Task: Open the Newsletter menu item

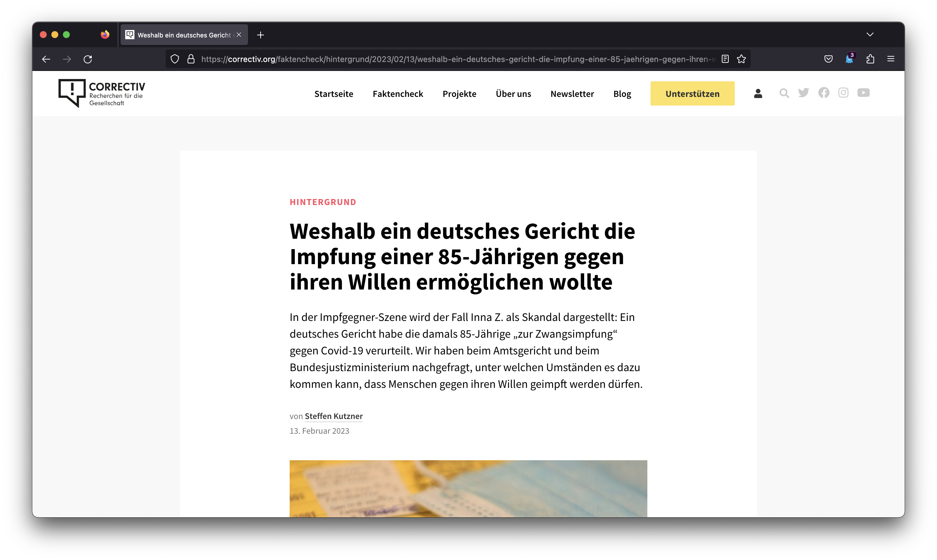Action: pyautogui.click(x=572, y=94)
